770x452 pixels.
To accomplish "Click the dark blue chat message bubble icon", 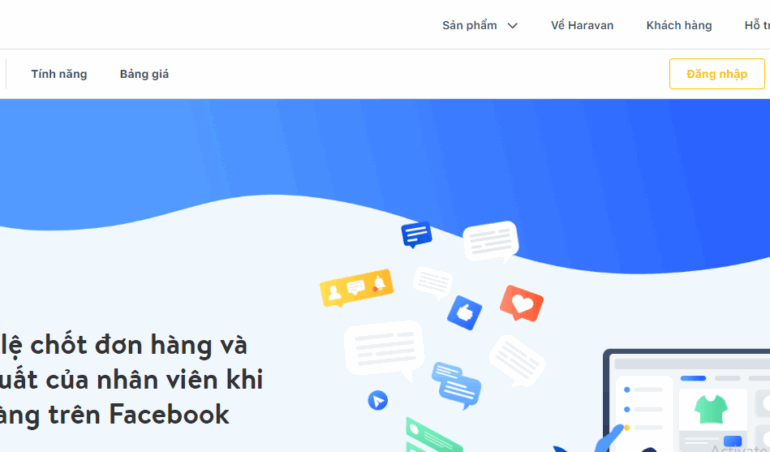I will point(416,234).
